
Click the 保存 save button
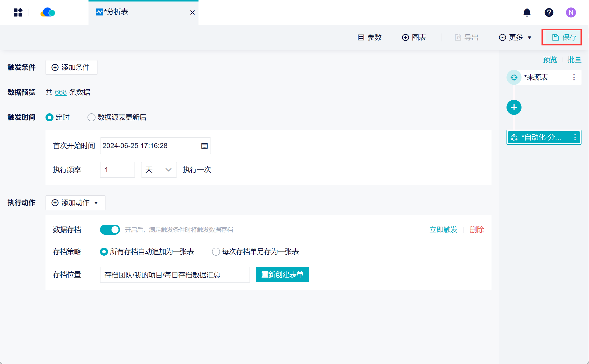click(561, 37)
